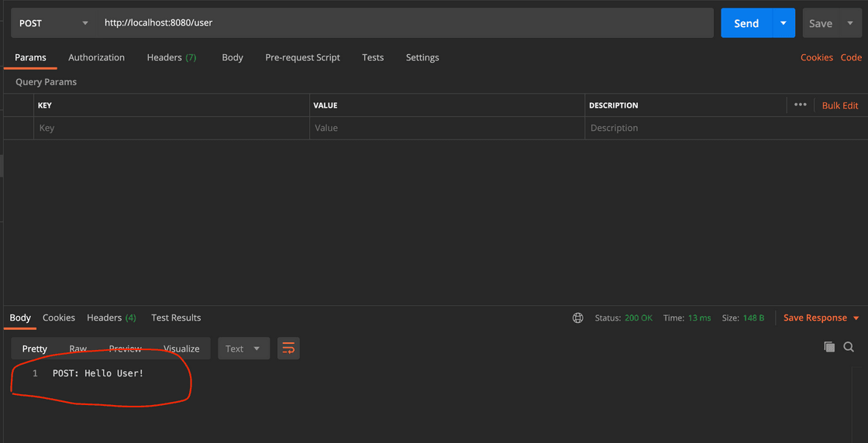Viewport: 868px width, 443px height.
Task: Select the request Body tab
Action: [x=232, y=57]
